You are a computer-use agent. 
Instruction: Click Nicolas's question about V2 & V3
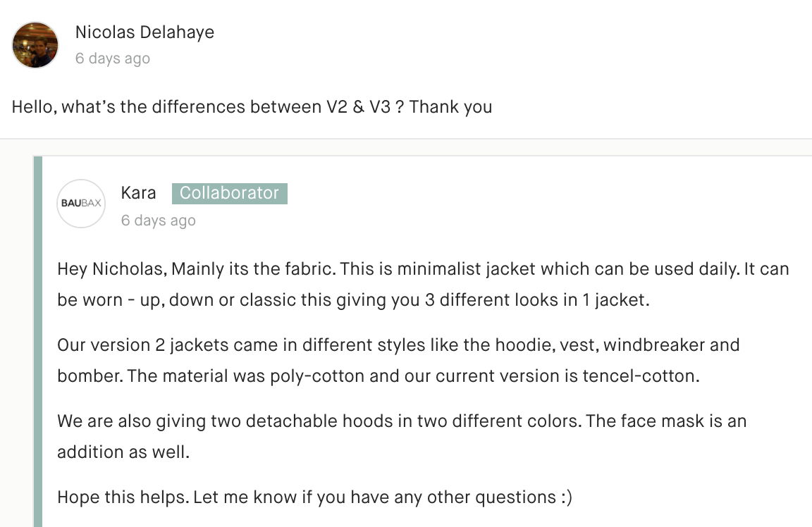click(252, 106)
